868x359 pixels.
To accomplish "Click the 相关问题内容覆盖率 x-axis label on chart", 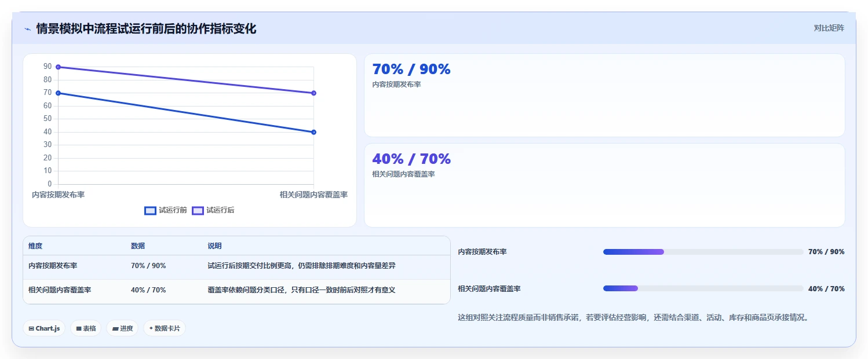I will click(313, 195).
